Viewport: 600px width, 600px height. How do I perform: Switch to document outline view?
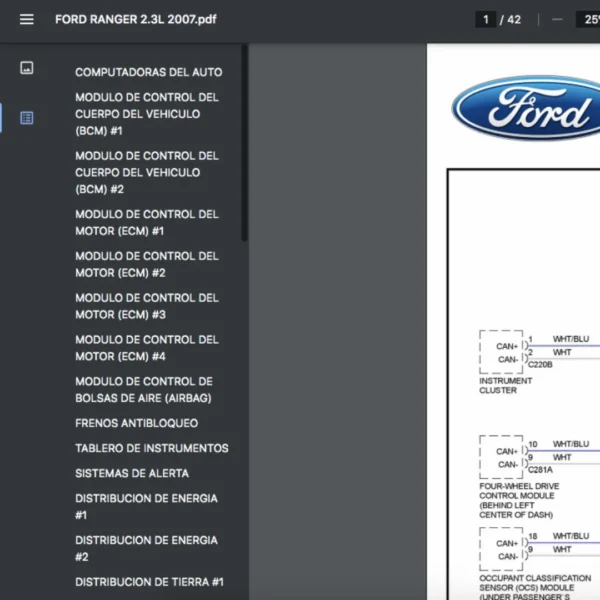coord(26,118)
